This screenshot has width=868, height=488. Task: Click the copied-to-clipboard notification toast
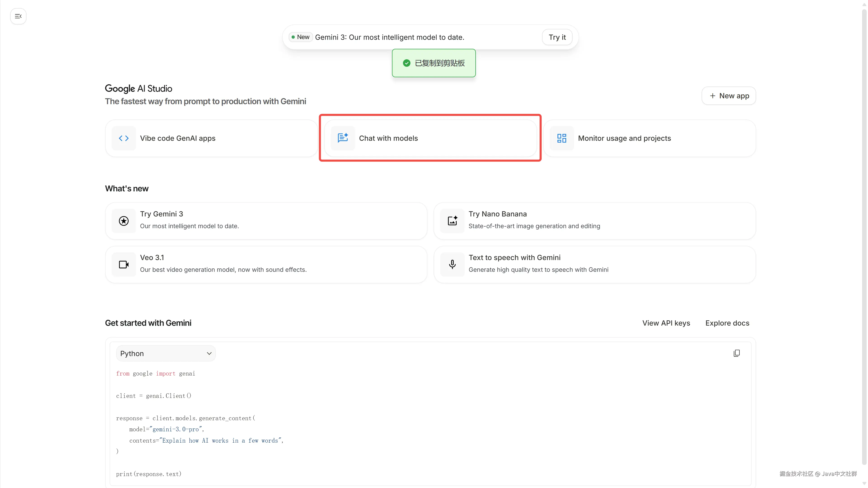click(434, 63)
